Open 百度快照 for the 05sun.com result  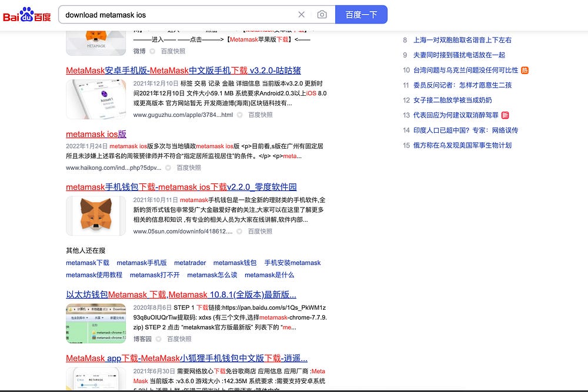(260, 231)
